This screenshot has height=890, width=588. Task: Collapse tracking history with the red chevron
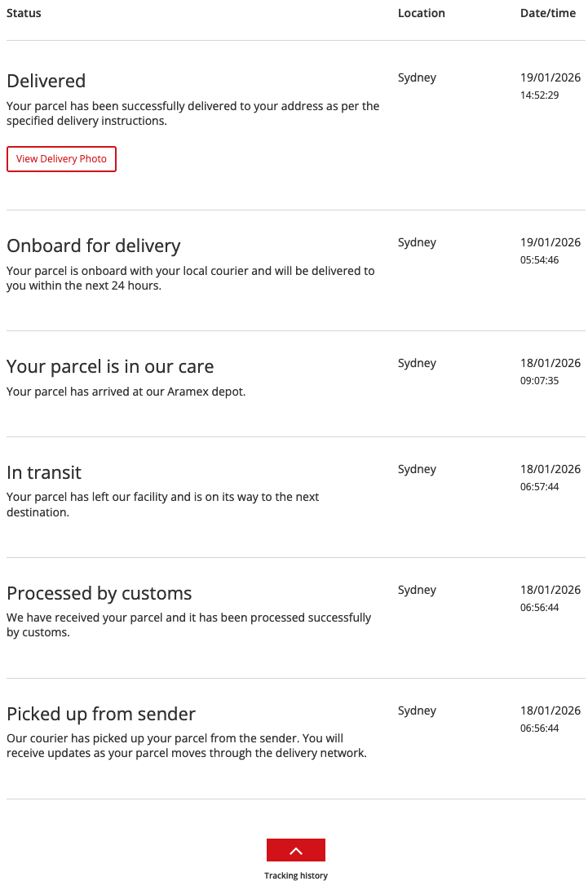(x=295, y=850)
